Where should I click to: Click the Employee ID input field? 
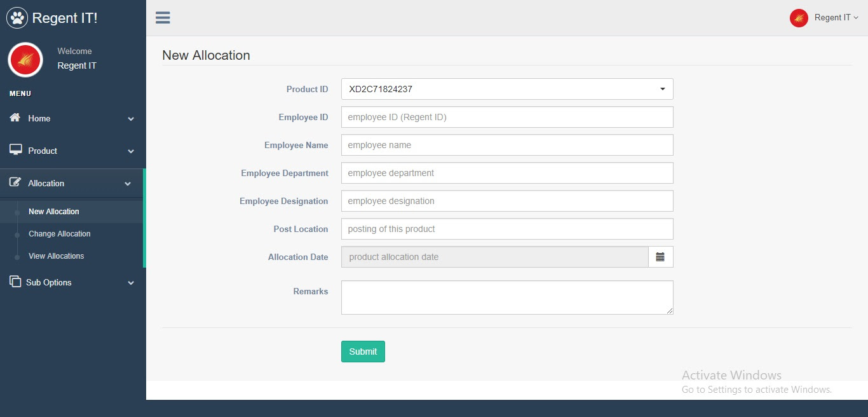(507, 117)
